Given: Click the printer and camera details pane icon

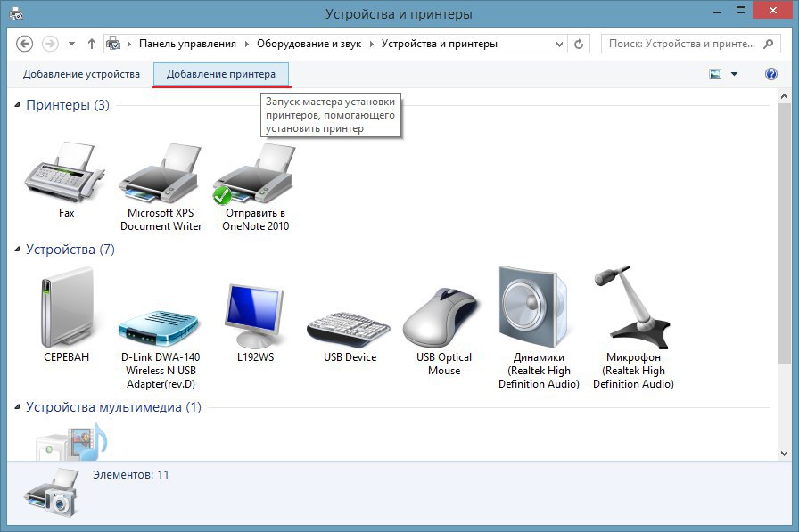Looking at the screenshot, I should (52, 494).
